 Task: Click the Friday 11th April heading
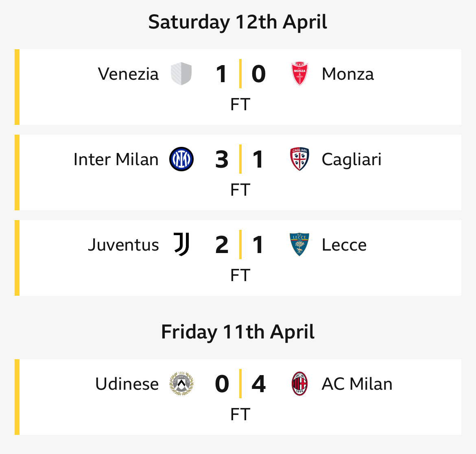(x=238, y=332)
